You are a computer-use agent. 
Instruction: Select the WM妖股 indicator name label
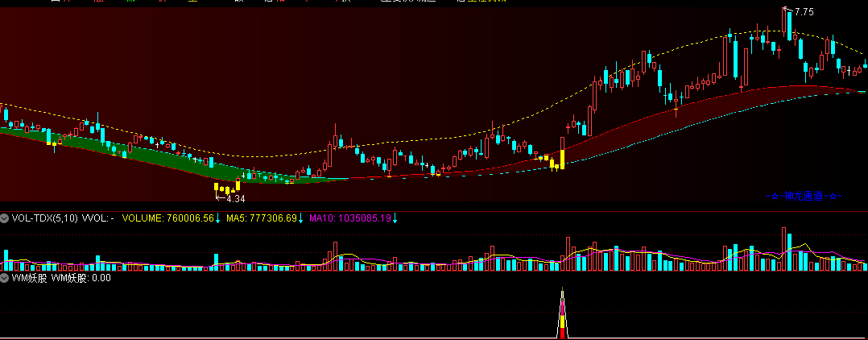[29, 278]
